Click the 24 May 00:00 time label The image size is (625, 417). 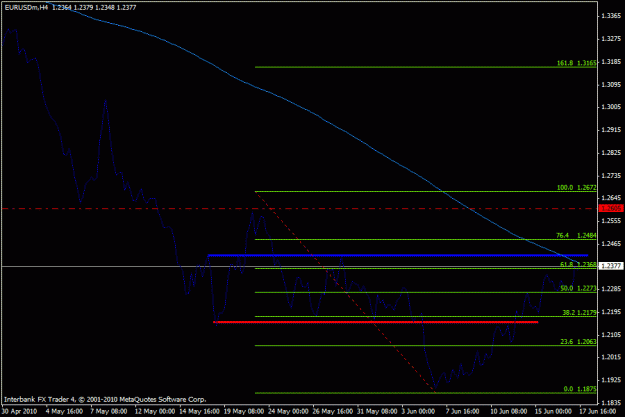[288, 411]
